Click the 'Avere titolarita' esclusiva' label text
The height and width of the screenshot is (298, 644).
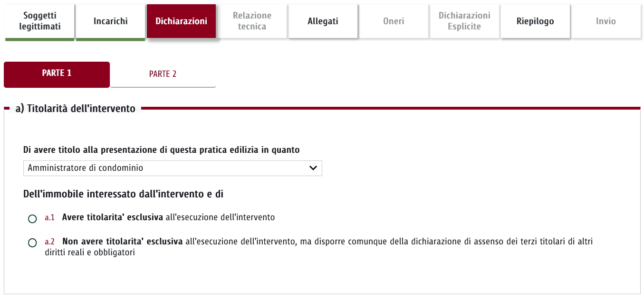[113, 217]
